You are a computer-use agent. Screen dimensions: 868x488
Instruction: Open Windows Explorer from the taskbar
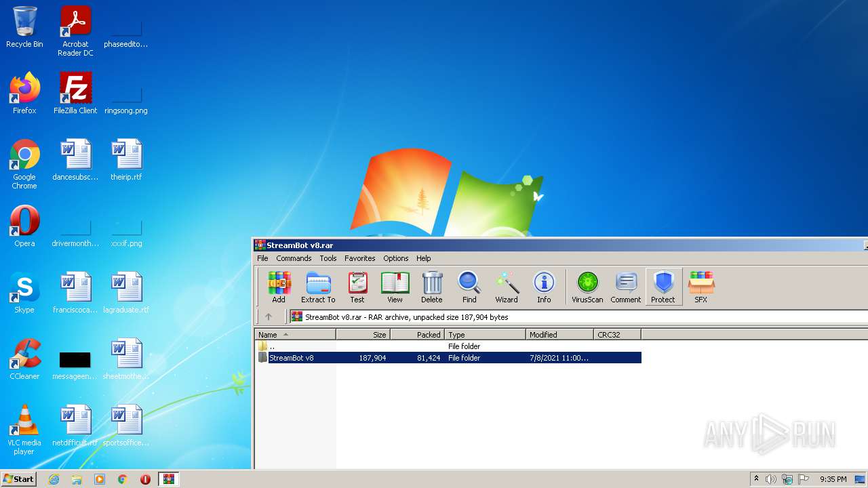77,479
